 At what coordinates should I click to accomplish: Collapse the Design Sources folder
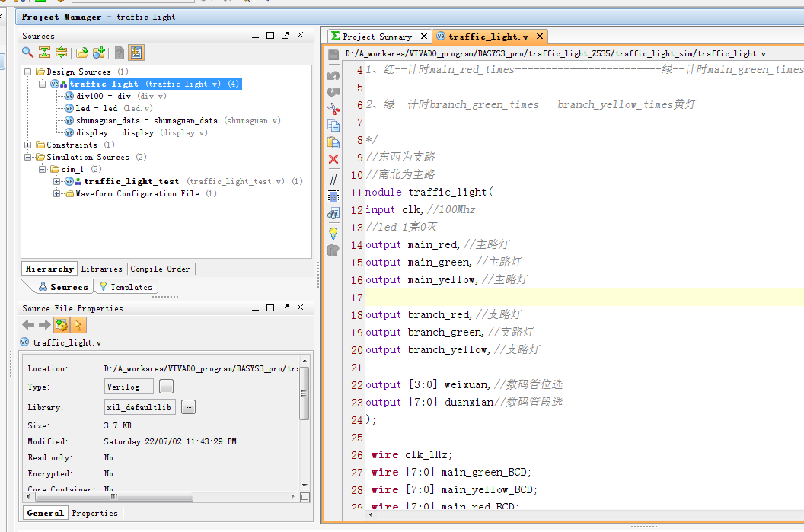(x=28, y=72)
